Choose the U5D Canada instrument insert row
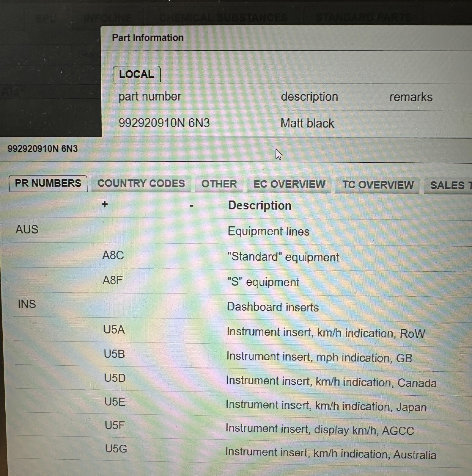The height and width of the screenshot is (476, 472). tap(331, 382)
